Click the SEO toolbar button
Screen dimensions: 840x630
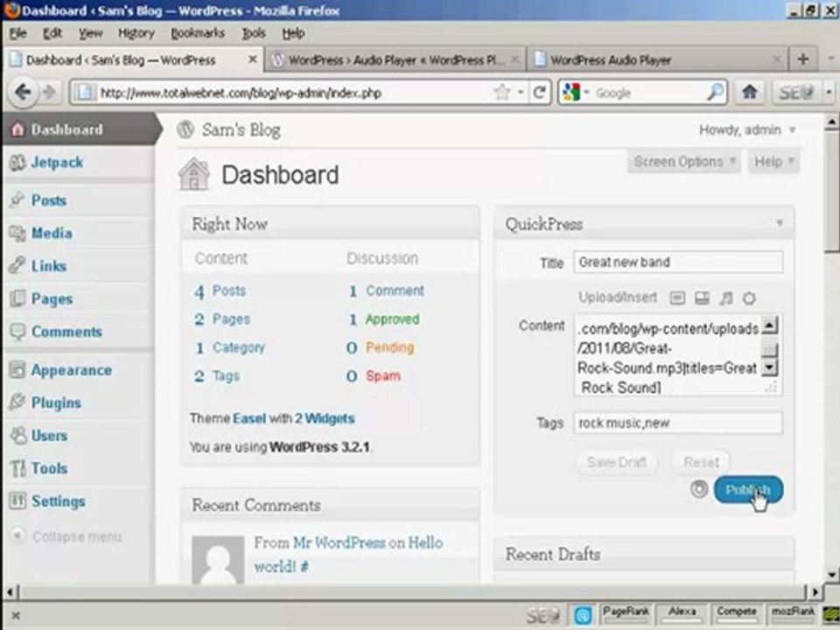pyautogui.click(x=796, y=92)
